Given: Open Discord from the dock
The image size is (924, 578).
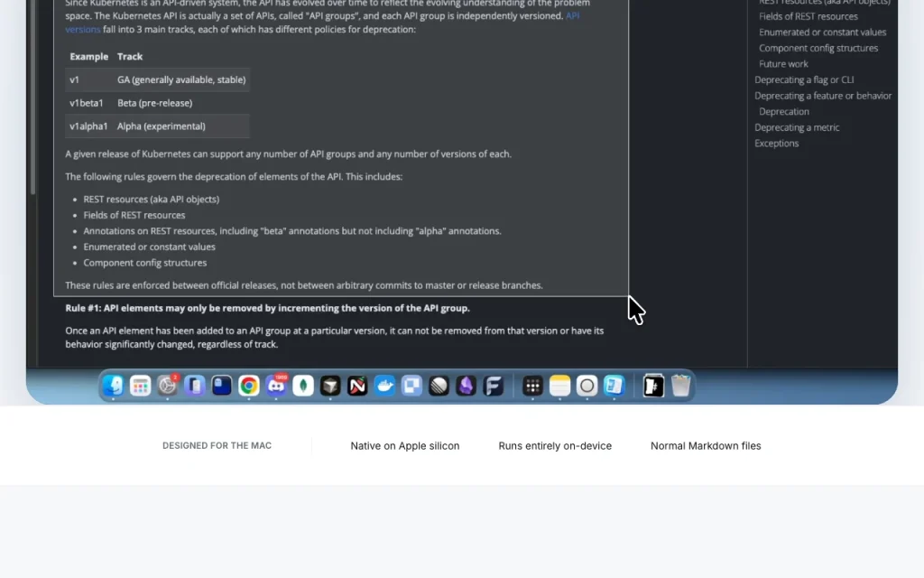Looking at the screenshot, I should 276,386.
